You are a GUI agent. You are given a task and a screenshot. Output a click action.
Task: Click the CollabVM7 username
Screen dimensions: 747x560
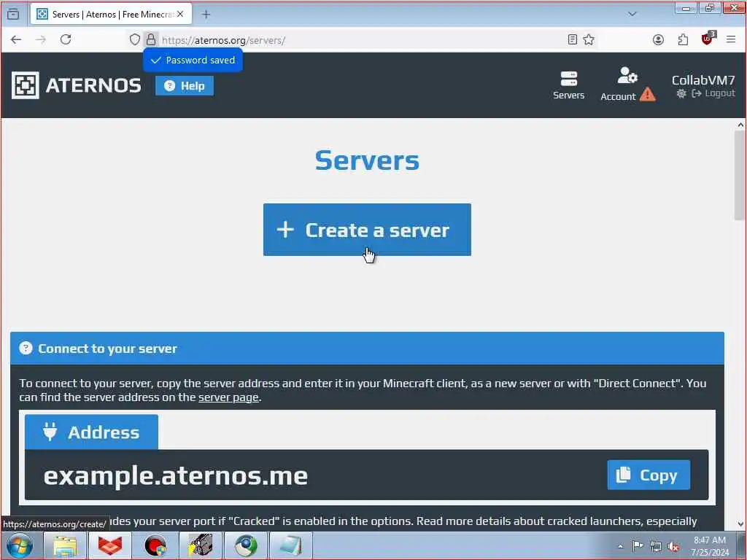pos(703,80)
